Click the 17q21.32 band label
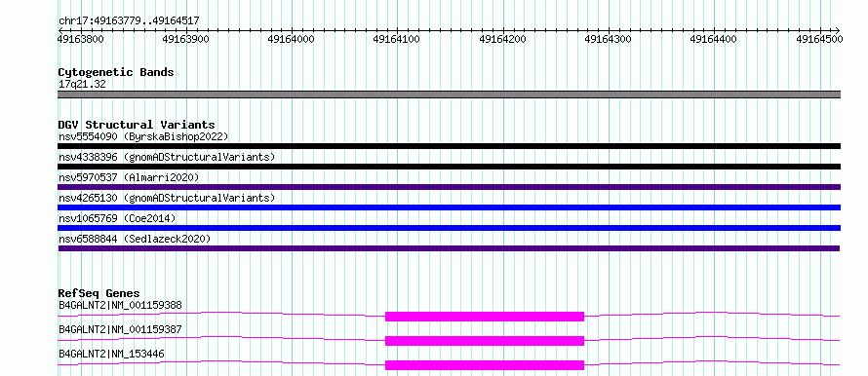Image resolution: width=868 pixels, height=376 pixels. 82,85
